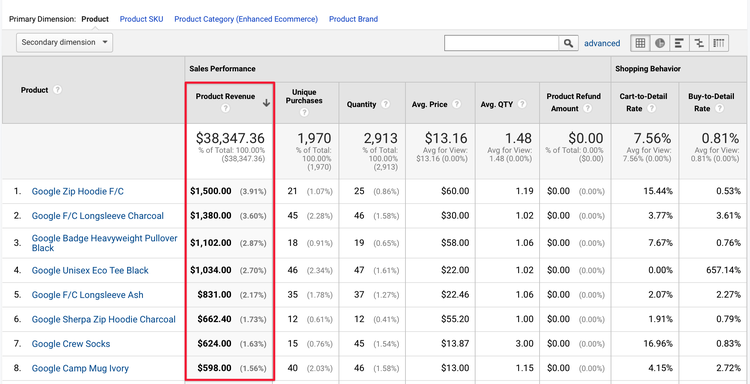This screenshot has width=750, height=384.
Task: Open the Secondary dimension dropdown
Action: pos(65,43)
